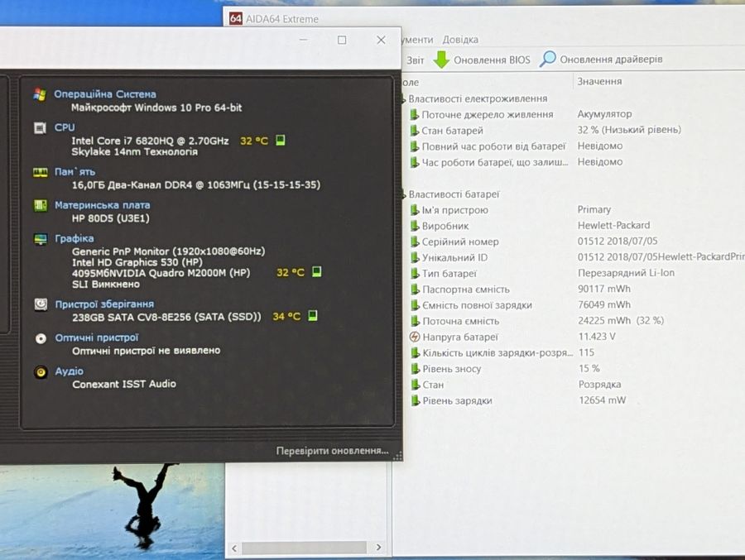Click the disc icon beside Оптичні пристрої

coord(41,338)
